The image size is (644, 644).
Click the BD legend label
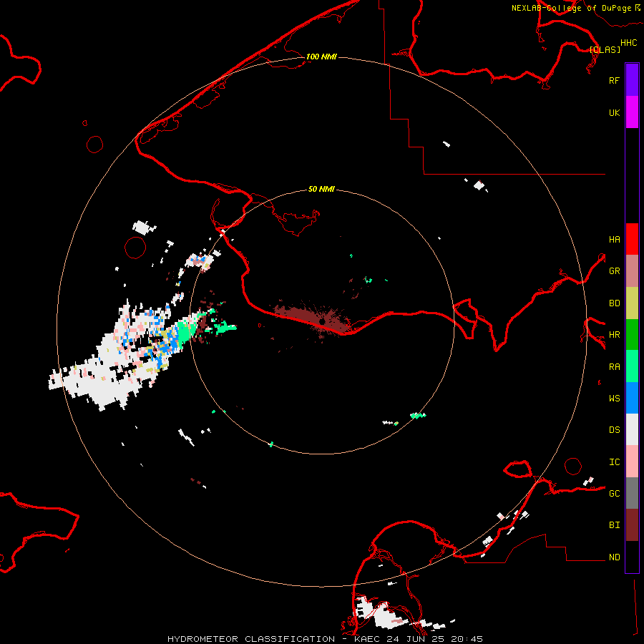pyautogui.click(x=614, y=303)
